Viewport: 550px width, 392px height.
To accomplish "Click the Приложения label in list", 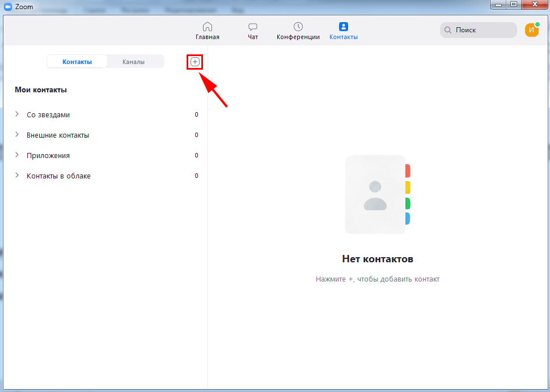I will pyautogui.click(x=48, y=155).
